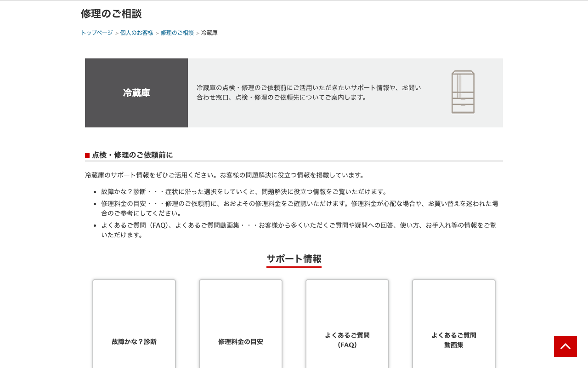
Task: Click the 修理のご相談 page title
Action: (111, 14)
